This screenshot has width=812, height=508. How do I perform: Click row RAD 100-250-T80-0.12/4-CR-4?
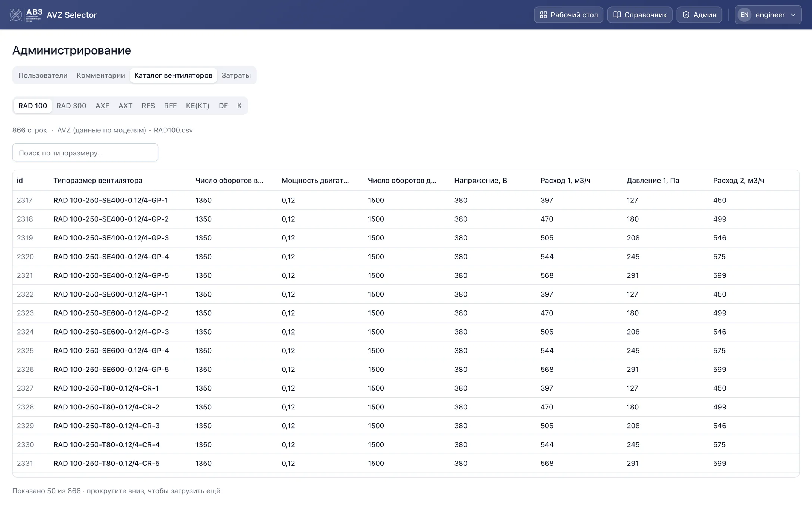click(406, 445)
